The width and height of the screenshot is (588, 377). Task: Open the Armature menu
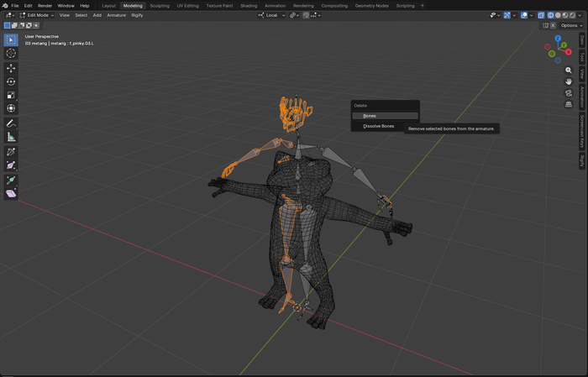(x=116, y=15)
